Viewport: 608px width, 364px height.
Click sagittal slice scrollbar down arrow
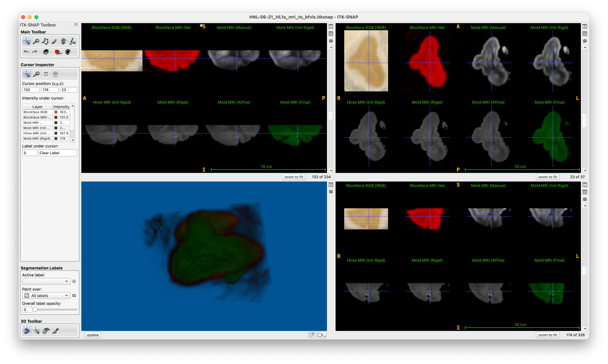point(331,171)
